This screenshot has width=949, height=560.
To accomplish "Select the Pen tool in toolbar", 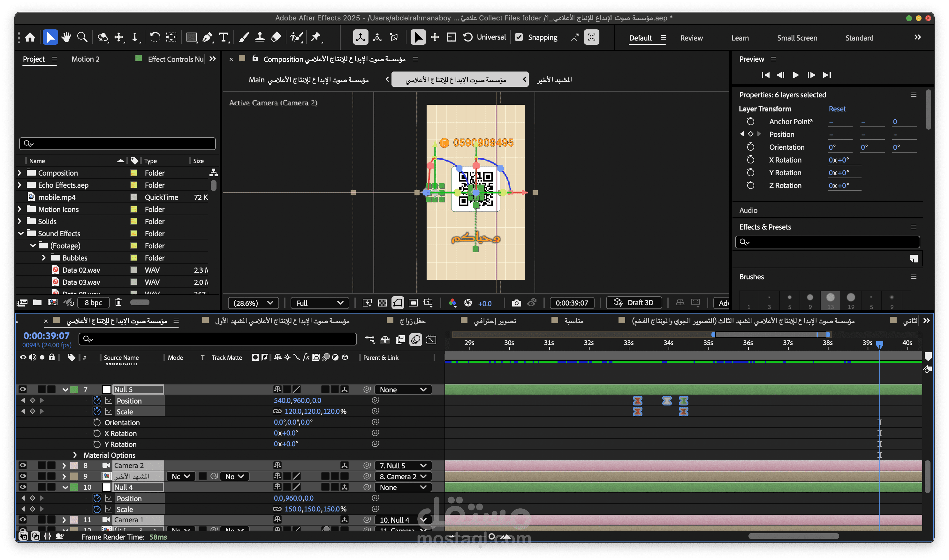I will point(207,37).
